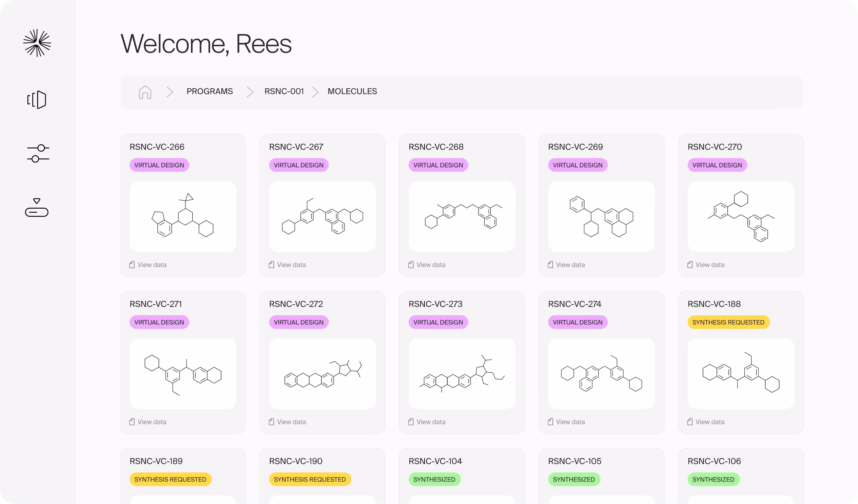Viewport: 858px width, 504px height.
Task: Click the clipboard icon beside RSNC-VC-270 View data
Action: (689, 264)
